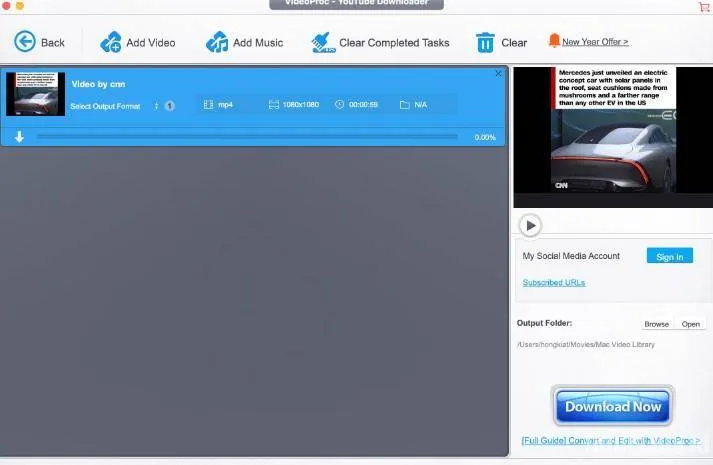Click the output format count badge
Image resolution: width=713 pixels, height=465 pixels.
click(169, 106)
